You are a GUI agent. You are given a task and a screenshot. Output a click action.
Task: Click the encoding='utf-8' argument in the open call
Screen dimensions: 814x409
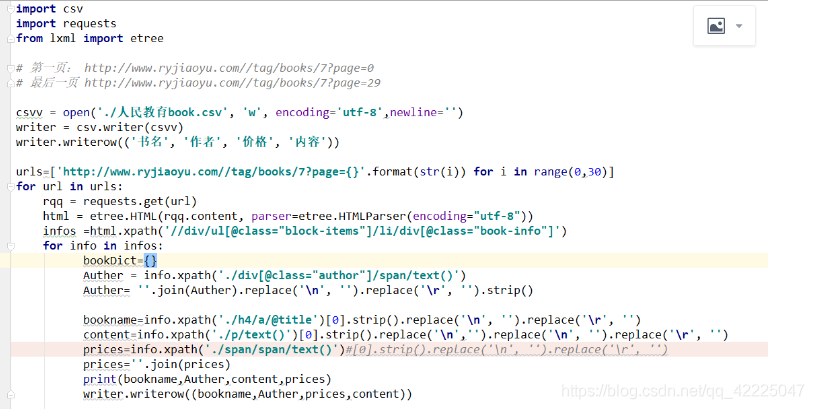pos(329,113)
